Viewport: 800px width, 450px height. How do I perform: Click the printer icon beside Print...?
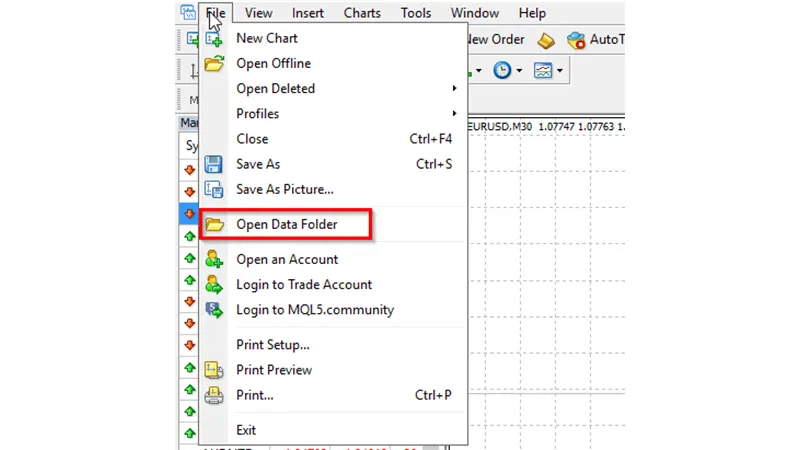tap(214, 395)
